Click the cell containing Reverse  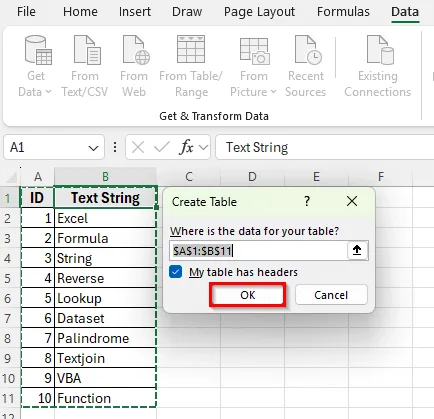point(105,278)
